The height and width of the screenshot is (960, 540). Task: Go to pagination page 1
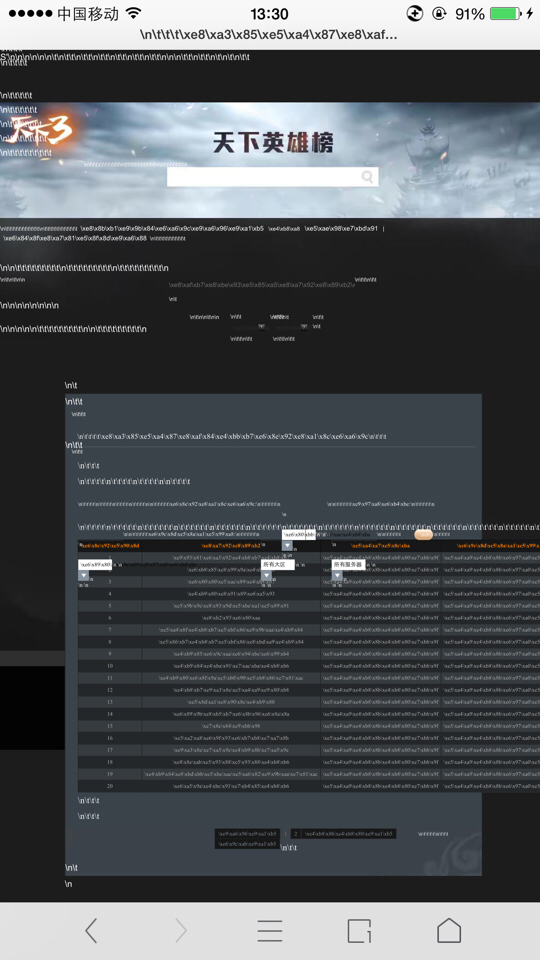pyautogui.click(x=285, y=834)
